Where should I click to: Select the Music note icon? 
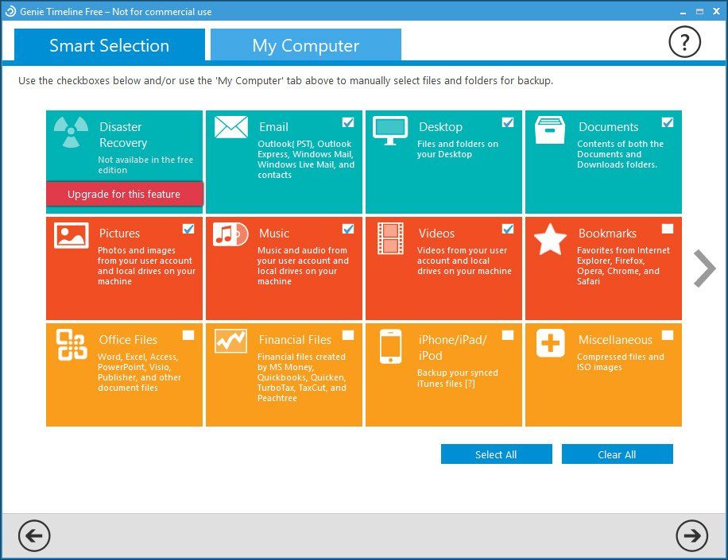pyautogui.click(x=230, y=234)
